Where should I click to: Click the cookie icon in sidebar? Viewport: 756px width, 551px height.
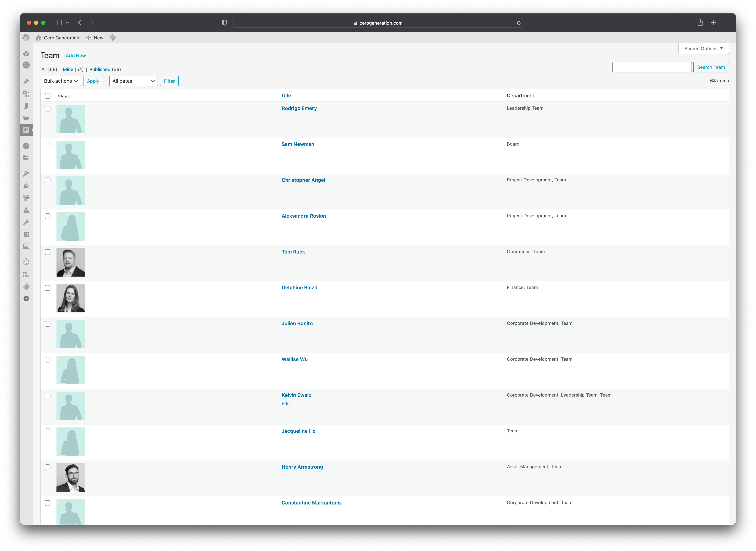(x=26, y=262)
